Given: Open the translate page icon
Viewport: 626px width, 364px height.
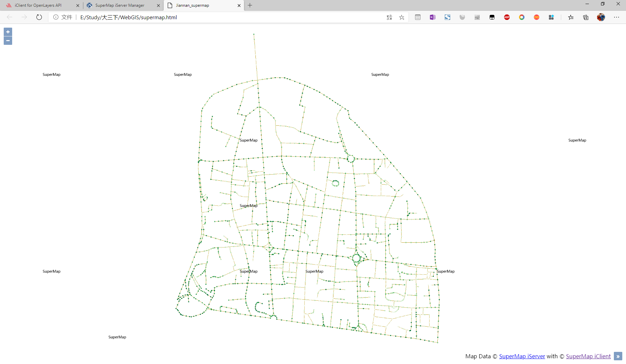Looking at the screenshot, I should 389,17.
